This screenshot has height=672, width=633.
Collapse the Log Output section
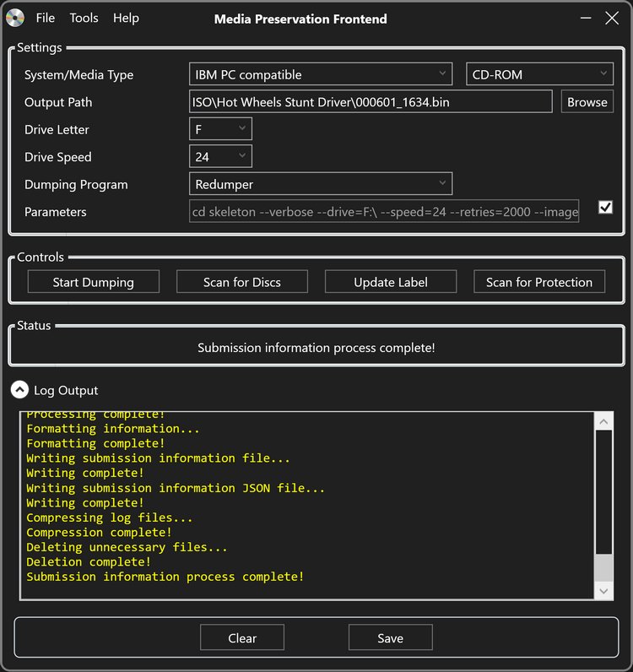point(19,389)
